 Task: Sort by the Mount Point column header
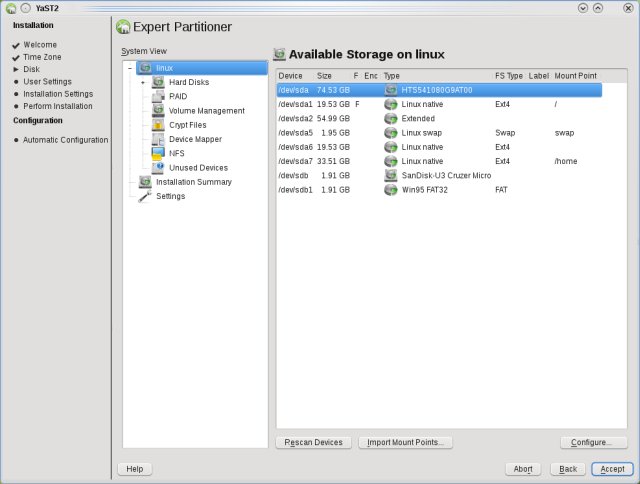click(x=575, y=76)
